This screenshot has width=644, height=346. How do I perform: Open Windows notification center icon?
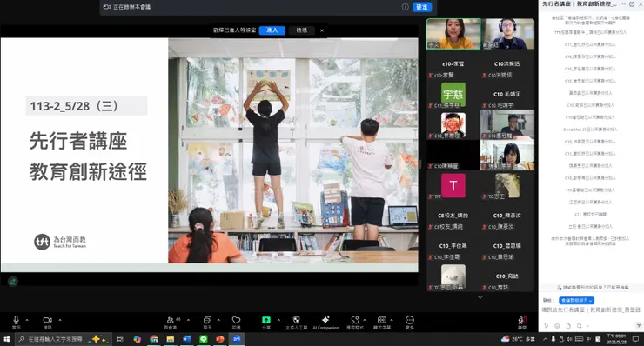coord(636,339)
